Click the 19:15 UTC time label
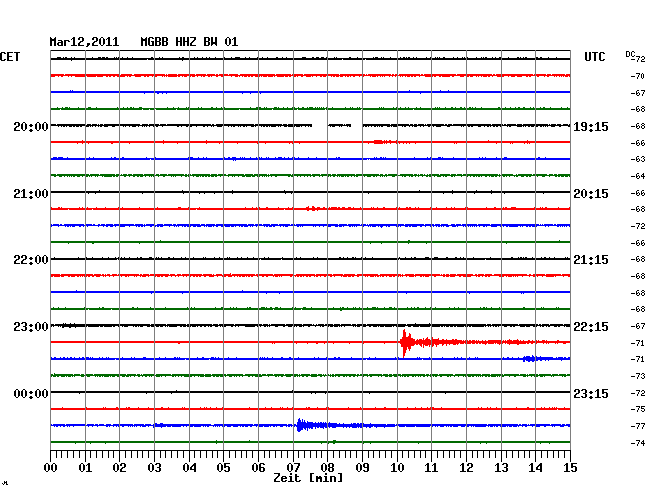The image size is (650, 494). 591,127
